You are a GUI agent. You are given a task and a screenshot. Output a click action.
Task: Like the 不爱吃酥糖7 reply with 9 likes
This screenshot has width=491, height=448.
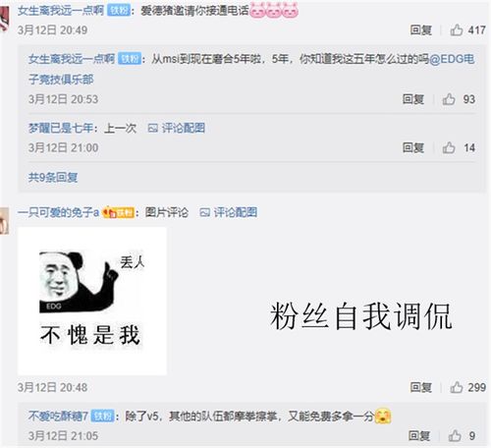(x=455, y=436)
